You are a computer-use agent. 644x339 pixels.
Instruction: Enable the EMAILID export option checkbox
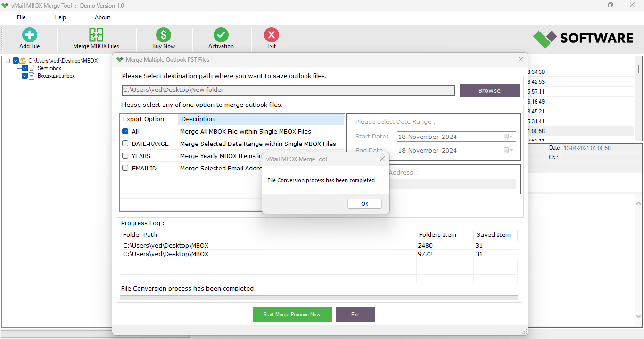pyautogui.click(x=125, y=168)
